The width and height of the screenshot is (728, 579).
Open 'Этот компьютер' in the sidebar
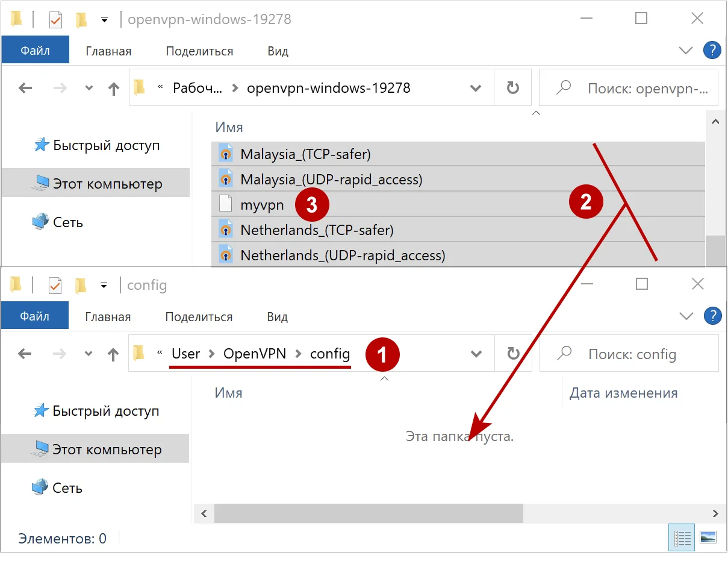pyautogui.click(x=96, y=183)
